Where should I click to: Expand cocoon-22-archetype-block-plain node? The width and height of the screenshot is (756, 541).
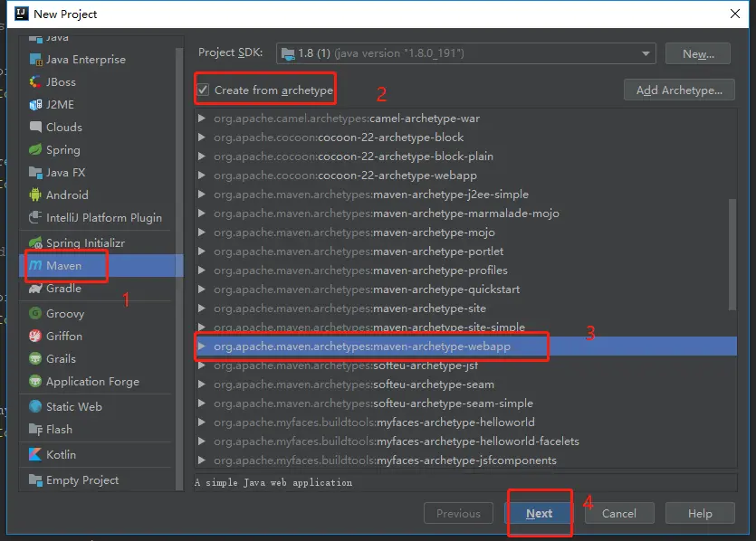pos(202,157)
